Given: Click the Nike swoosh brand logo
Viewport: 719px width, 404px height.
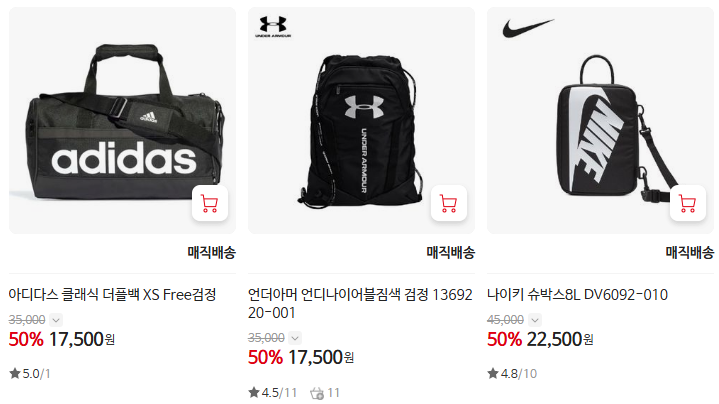Looking at the screenshot, I should (528, 28).
